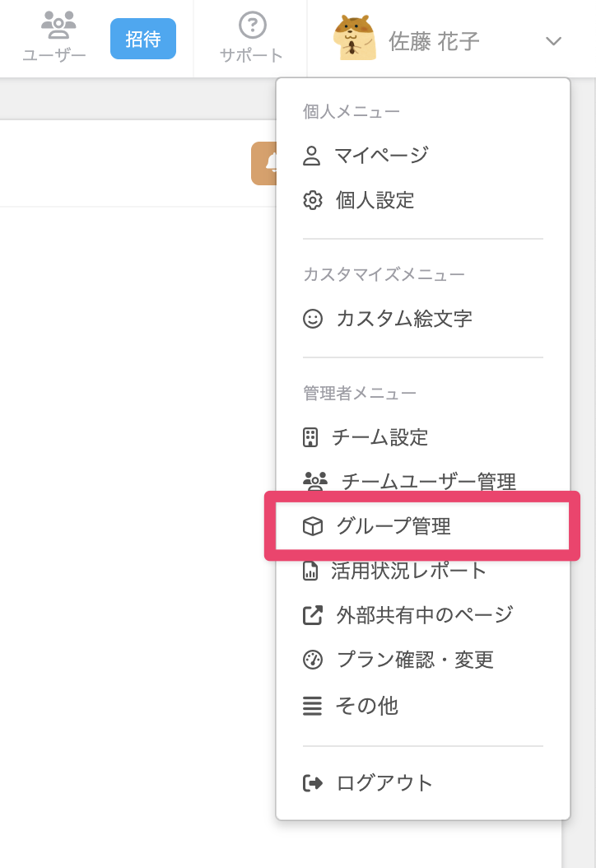Viewport: 596px width, 868px height.
Task: Select the チームユーザー管理 users icon
Action: point(313,482)
